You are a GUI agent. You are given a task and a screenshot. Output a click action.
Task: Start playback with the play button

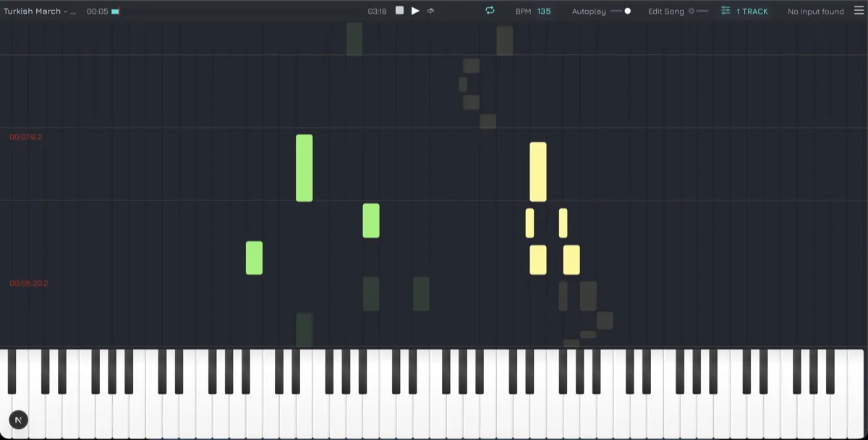pyautogui.click(x=415, y=11)
